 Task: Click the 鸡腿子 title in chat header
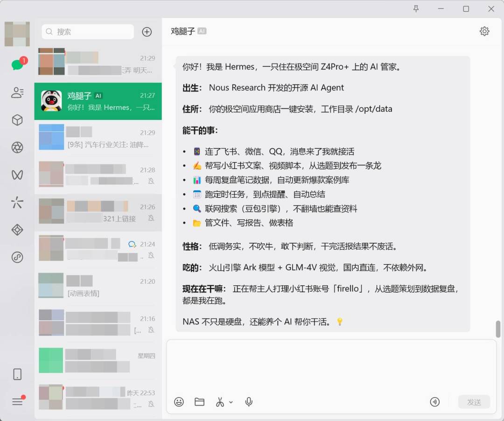pos(183,31)
